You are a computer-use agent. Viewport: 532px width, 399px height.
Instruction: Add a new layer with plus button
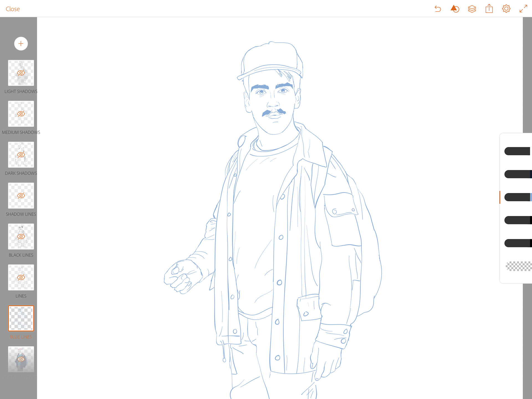tap(21, 44)
